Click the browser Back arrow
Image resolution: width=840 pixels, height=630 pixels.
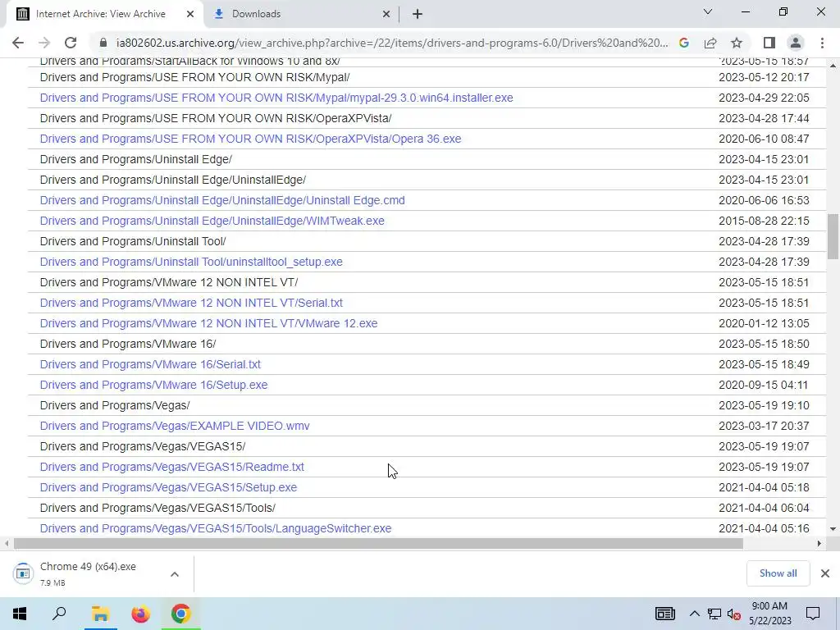18,43
